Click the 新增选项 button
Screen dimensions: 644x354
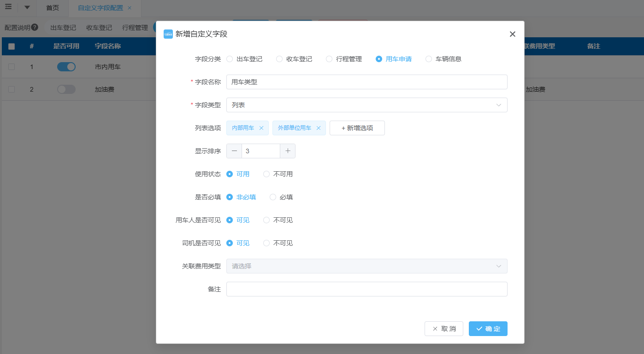357,128
